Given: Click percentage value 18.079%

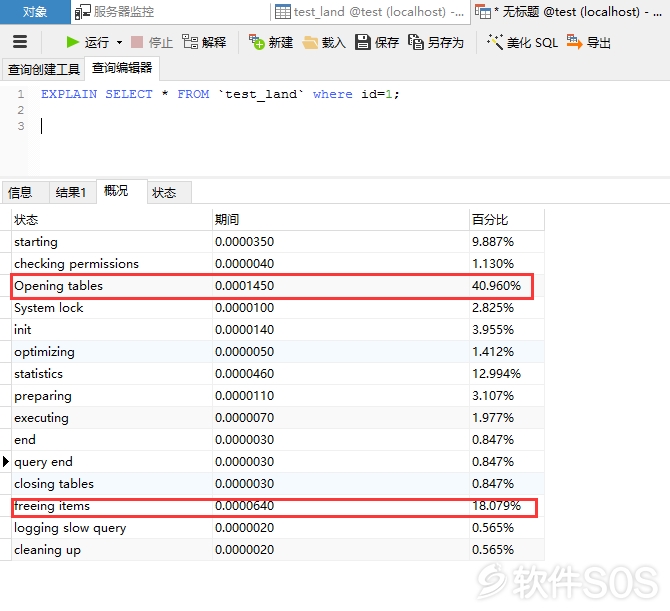Looking at the screenshot, I should point(496,506).
